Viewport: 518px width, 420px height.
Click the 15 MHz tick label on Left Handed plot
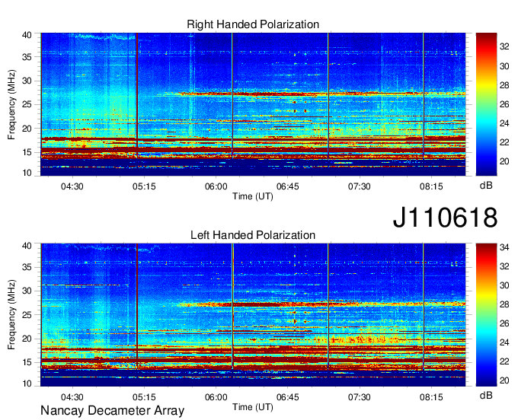click(x=27, y=363)
